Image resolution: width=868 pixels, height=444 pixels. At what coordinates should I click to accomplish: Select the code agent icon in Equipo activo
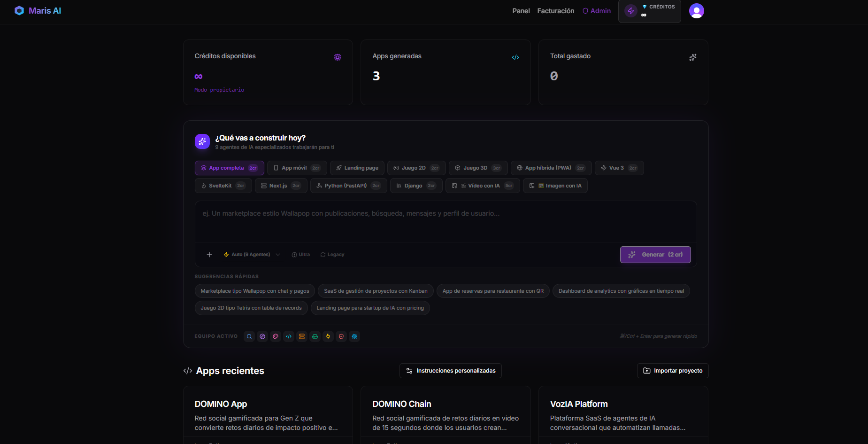coord(289,336)
